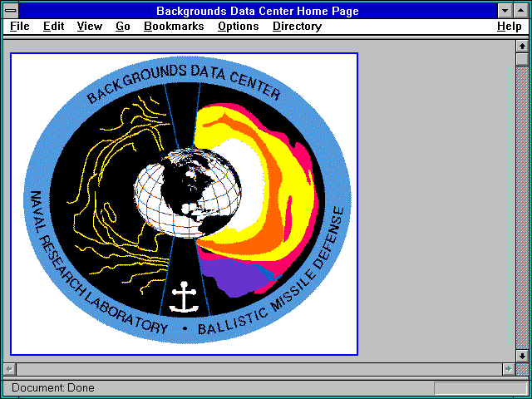Open the window control menu box

point(11,11)
